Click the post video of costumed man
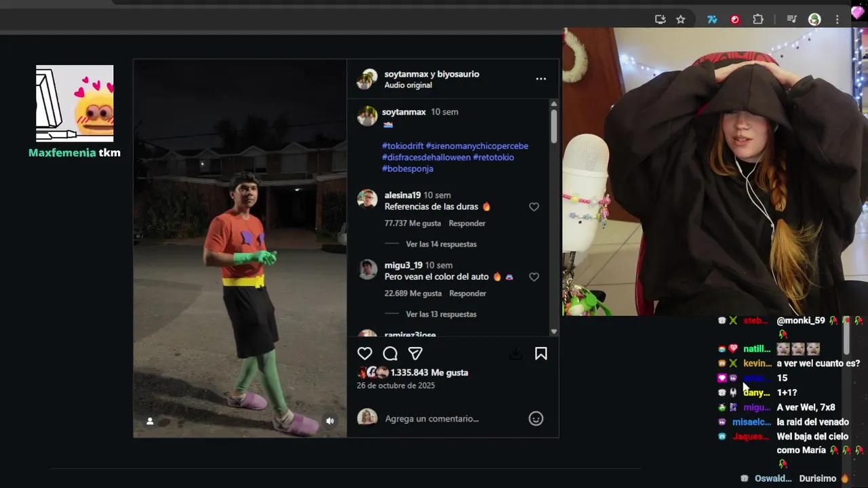This screenshot has width=868, height=488. [x=240, y=248]
